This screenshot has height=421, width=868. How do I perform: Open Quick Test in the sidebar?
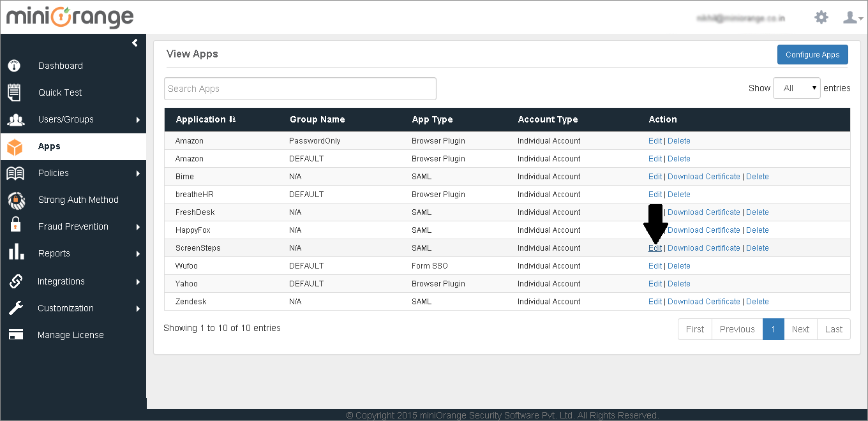click(60, 92)
